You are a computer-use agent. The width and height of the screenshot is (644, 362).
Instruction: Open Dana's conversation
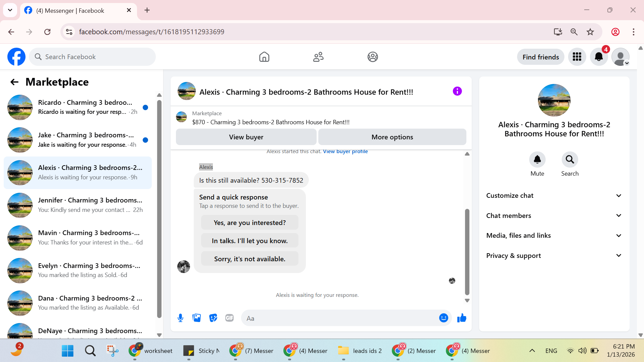78,303
